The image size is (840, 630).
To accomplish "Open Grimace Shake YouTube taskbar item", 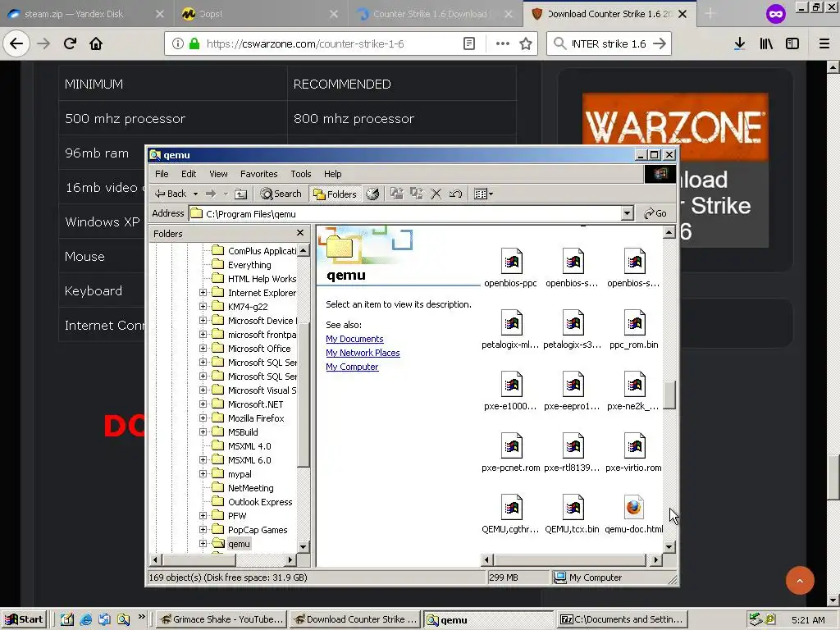I will coord(221,620).
